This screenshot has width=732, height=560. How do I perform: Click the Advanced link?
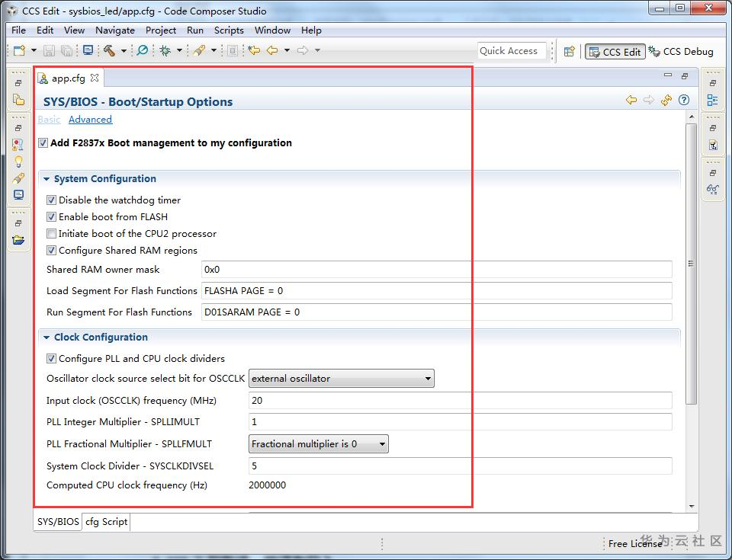(x=90, y=120)
